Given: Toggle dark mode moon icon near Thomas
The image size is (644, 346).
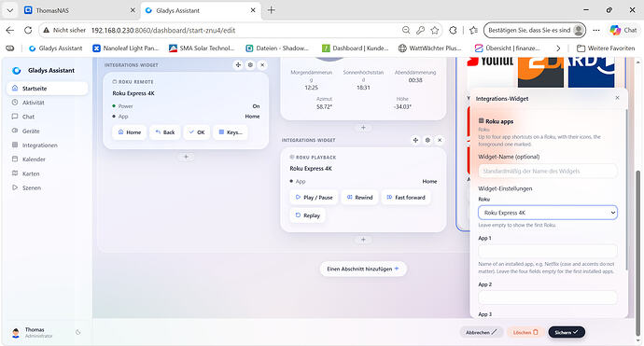Looking at the screenshot, I should 78,332.
